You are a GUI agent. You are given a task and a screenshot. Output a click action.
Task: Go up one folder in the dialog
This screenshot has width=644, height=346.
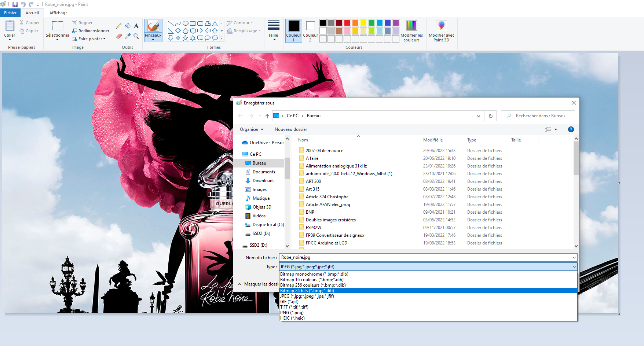pyautogui.click(x=267, y=116)
